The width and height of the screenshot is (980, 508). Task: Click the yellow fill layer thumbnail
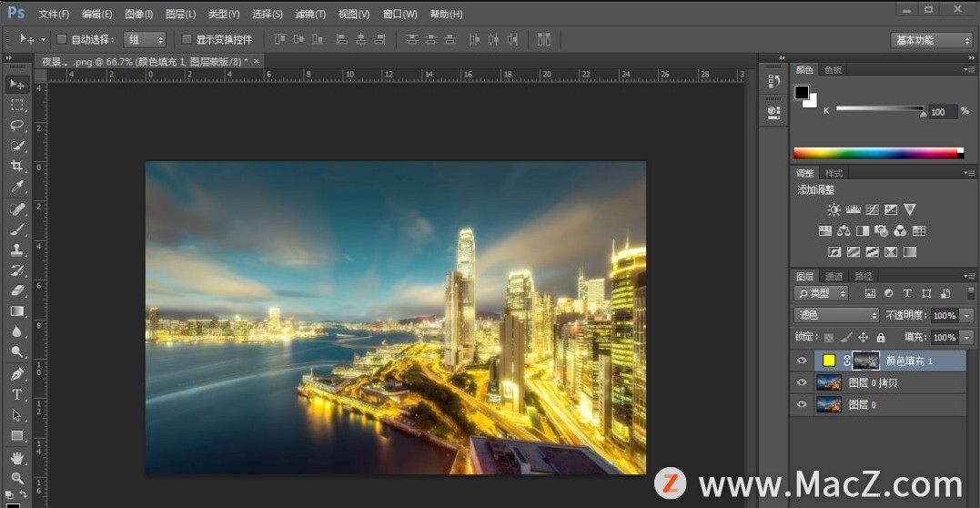[x=829, y=361]
